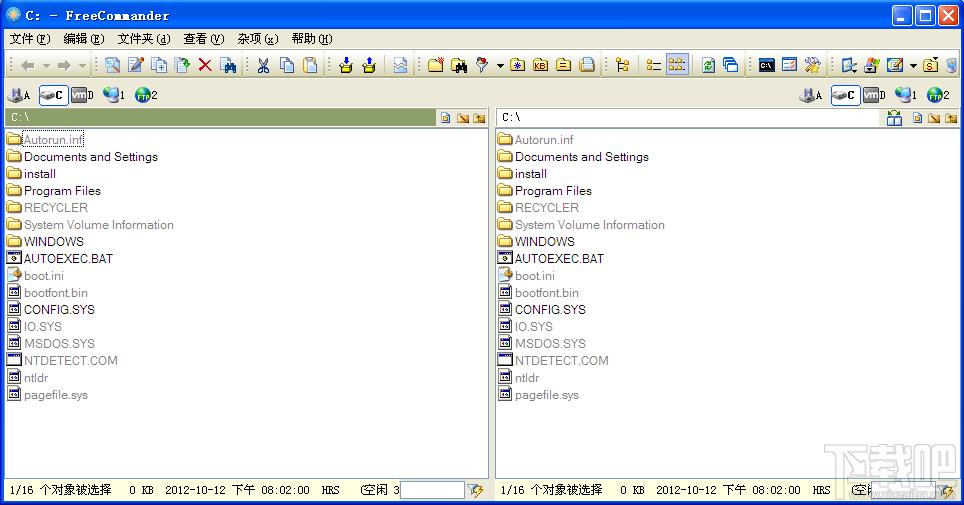This screenshot has height=505, width=964.
Task: Click the folder size KB icon
Action: (540, 65)
